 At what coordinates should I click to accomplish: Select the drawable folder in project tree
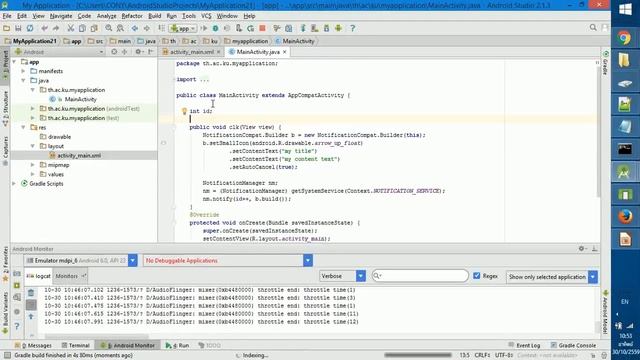coord(59,137)
